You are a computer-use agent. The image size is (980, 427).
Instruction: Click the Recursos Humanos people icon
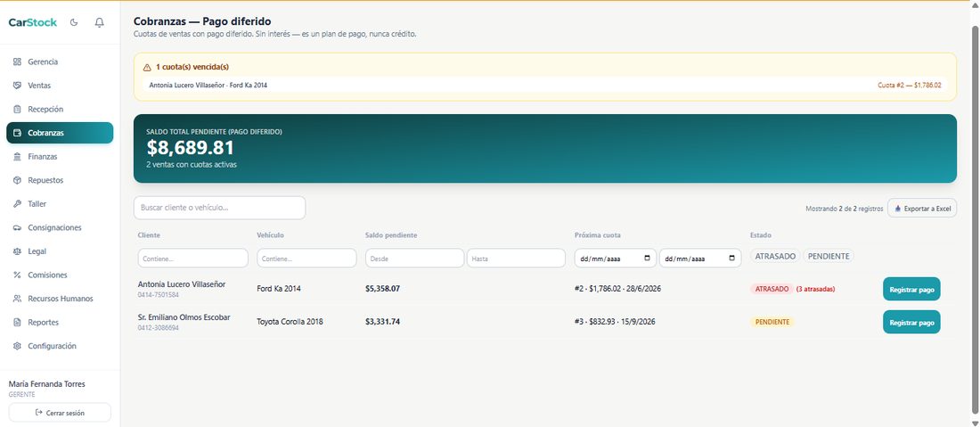[18, 299]
